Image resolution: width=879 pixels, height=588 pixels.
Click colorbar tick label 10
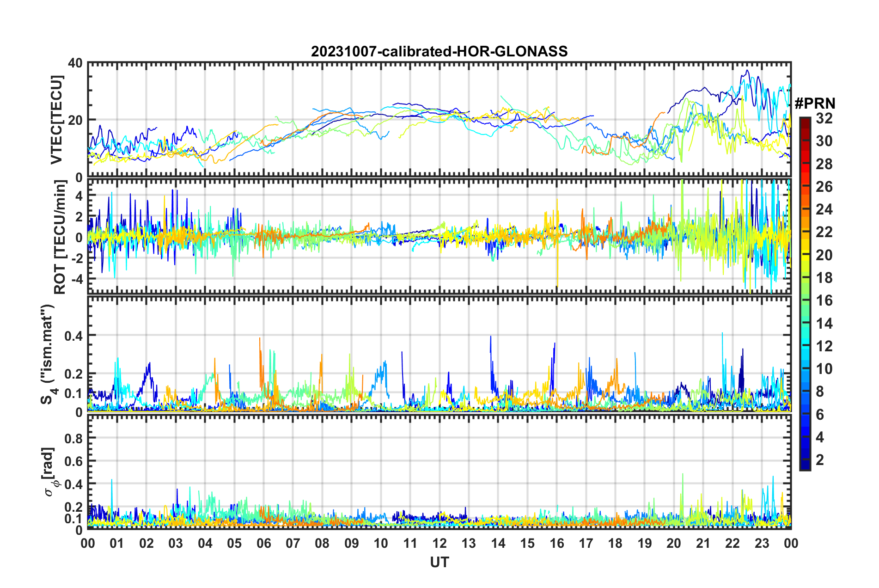pos(824,369)
